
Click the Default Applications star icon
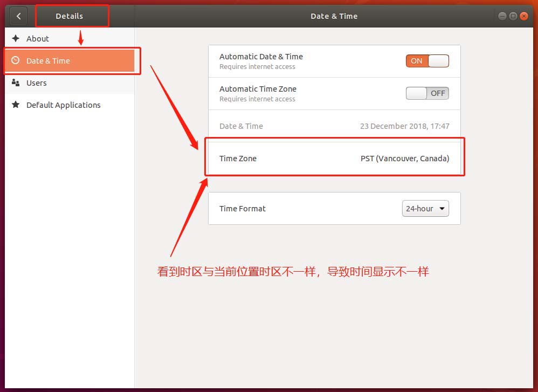coord(16,105)
